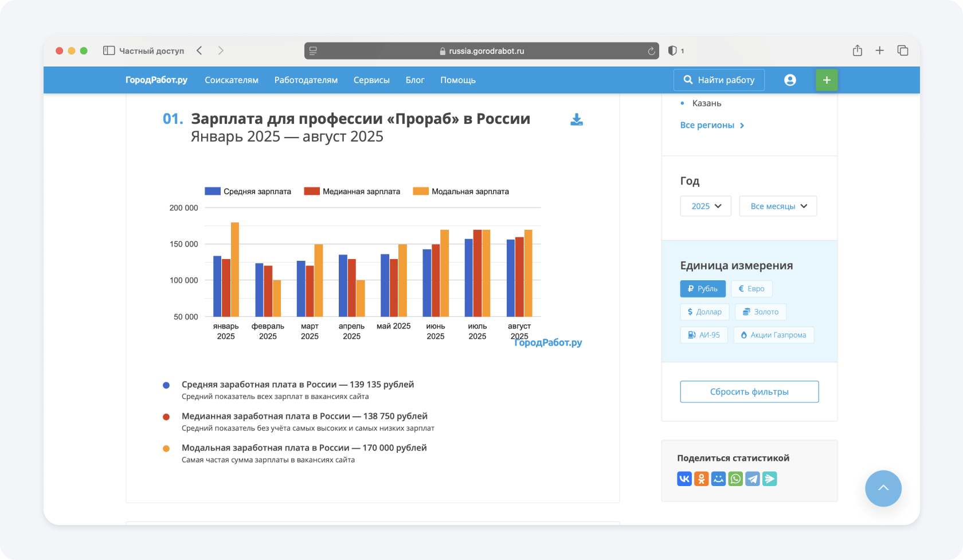Switch measurement unit to Доллар
This screenshot has height=560, width=963.
pos(704,312)
